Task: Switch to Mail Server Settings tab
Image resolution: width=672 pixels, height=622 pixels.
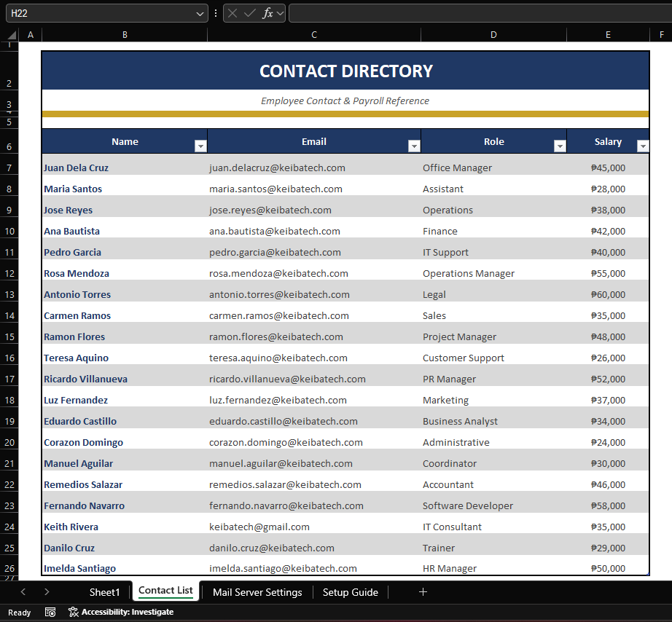Action: 257,592
